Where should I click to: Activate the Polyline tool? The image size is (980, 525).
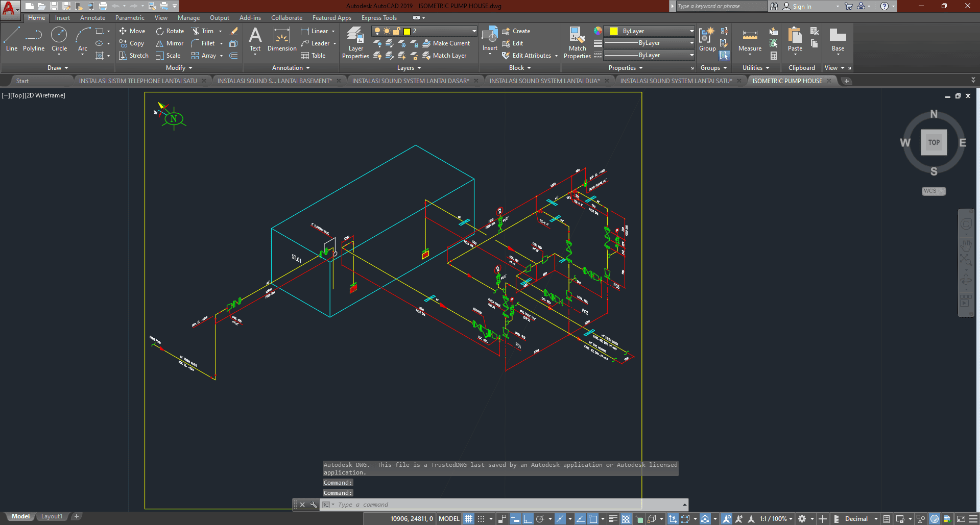point(34,39)
